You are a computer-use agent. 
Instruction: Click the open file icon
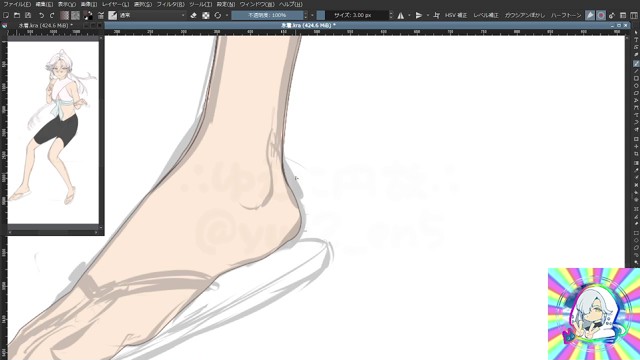click(17, 16)
